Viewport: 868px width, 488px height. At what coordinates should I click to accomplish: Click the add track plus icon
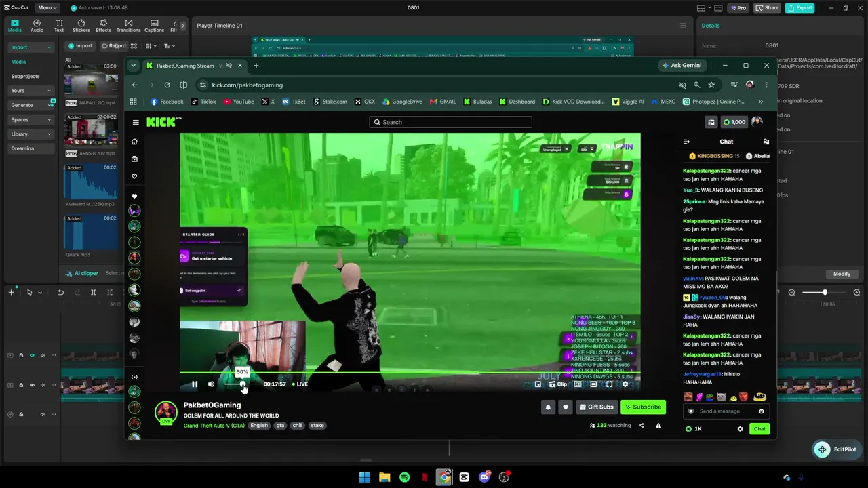pyautogui.click(x=11, y=292)
